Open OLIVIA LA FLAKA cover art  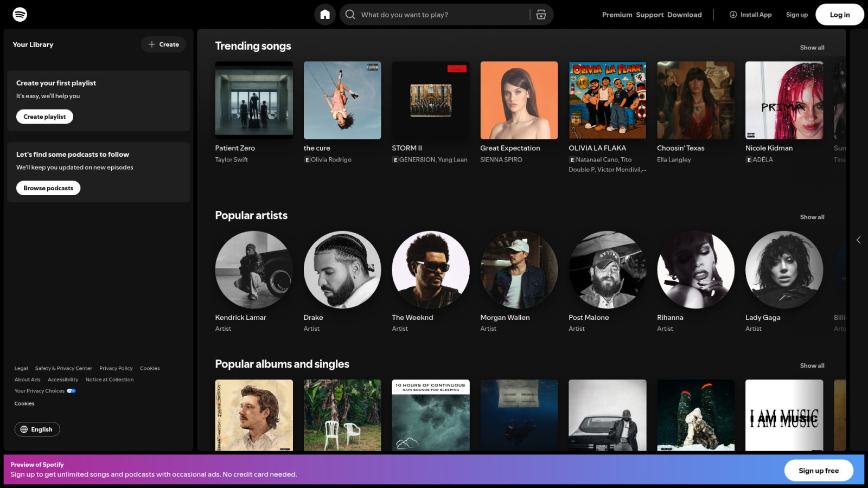[x=608, y=100]
